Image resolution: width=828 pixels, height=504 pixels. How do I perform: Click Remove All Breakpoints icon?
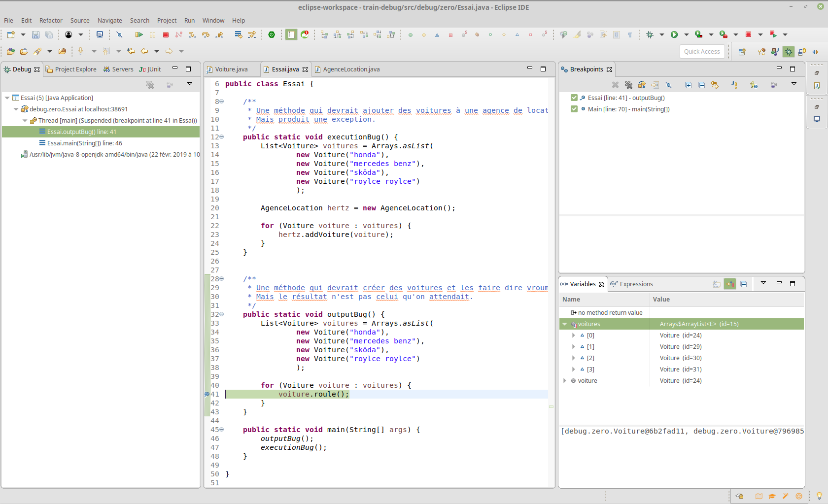pyautogui.click(x=628, y=85)
